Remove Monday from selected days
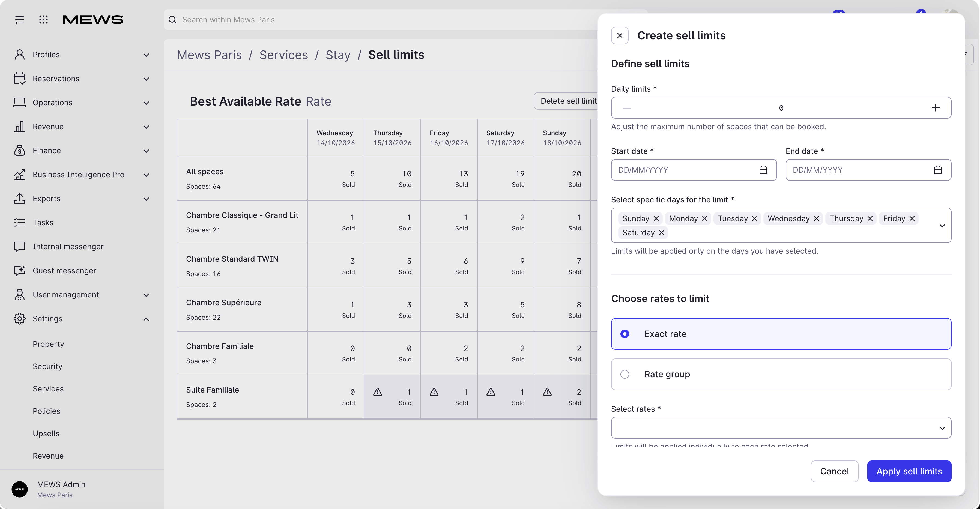This screenshot has height=509, width=980. click(704, 218)
